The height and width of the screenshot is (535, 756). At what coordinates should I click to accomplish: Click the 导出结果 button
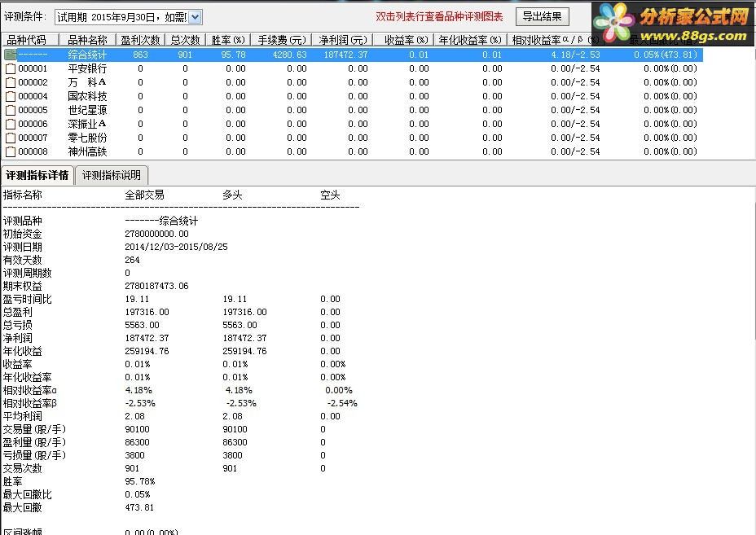(x=542, y=17)
